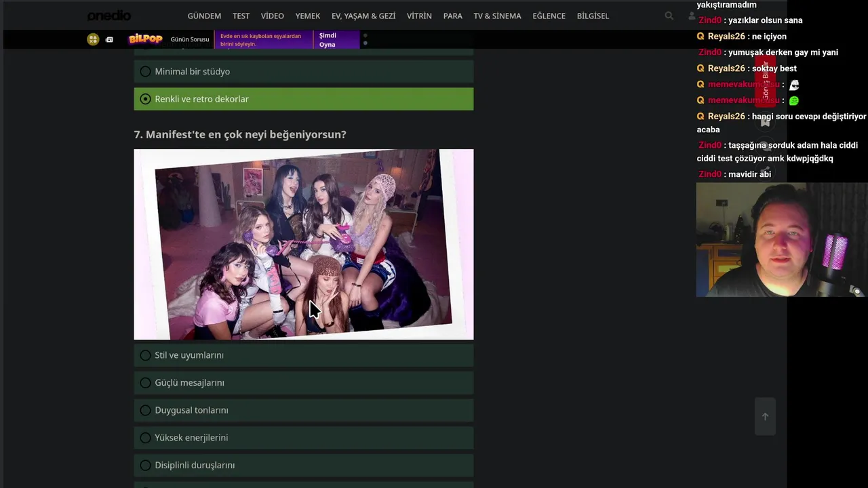Open the TEST menu item
Viewport: 868px width, 488px height.
coord(241,16)
